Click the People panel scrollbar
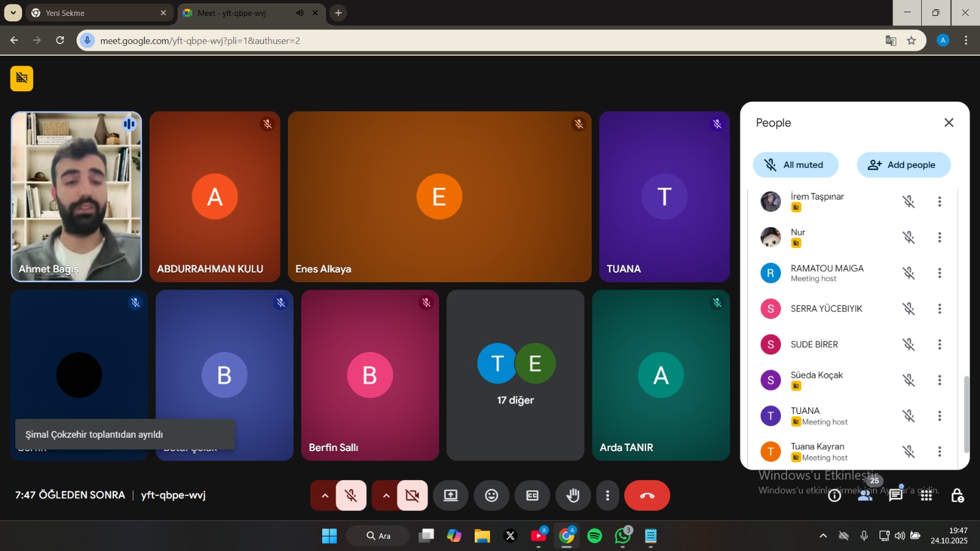 967,413
